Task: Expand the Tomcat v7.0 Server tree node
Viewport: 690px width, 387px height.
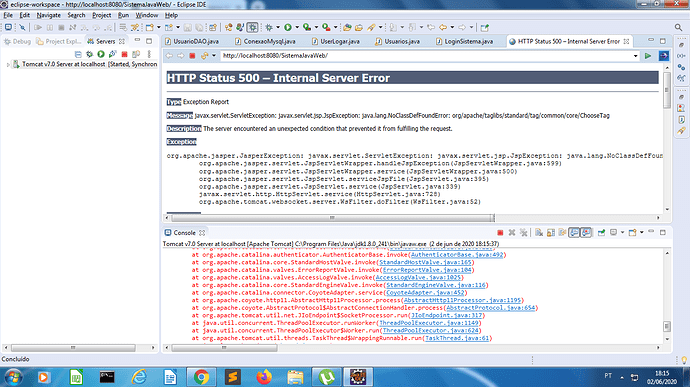Action: (8, 64)
